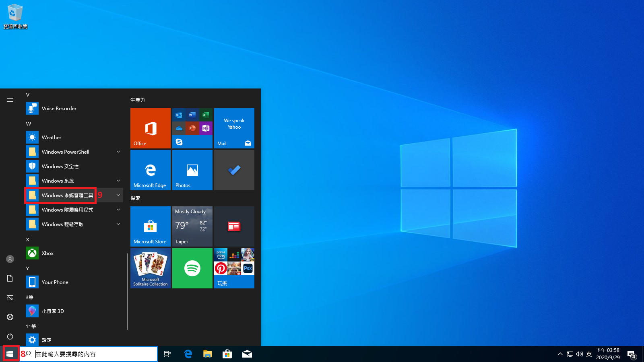Open the Office tile
Image resolution: width=644 pixels, height=362 pixels.
[x=150, y=128]
